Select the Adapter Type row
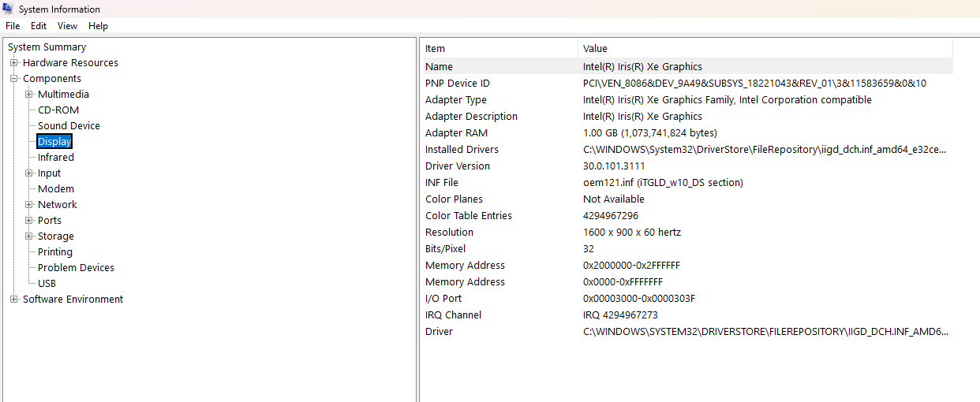 click(686, 100)
